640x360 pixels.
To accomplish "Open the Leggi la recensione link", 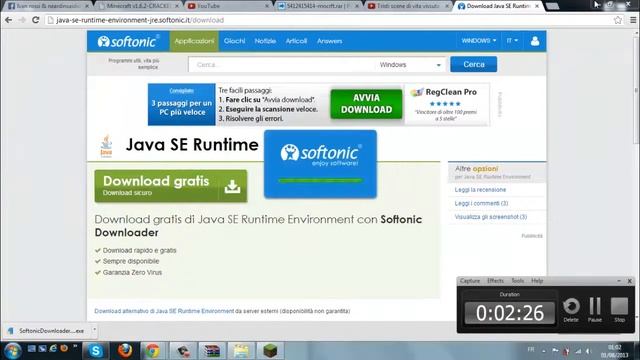I will 480,190.
